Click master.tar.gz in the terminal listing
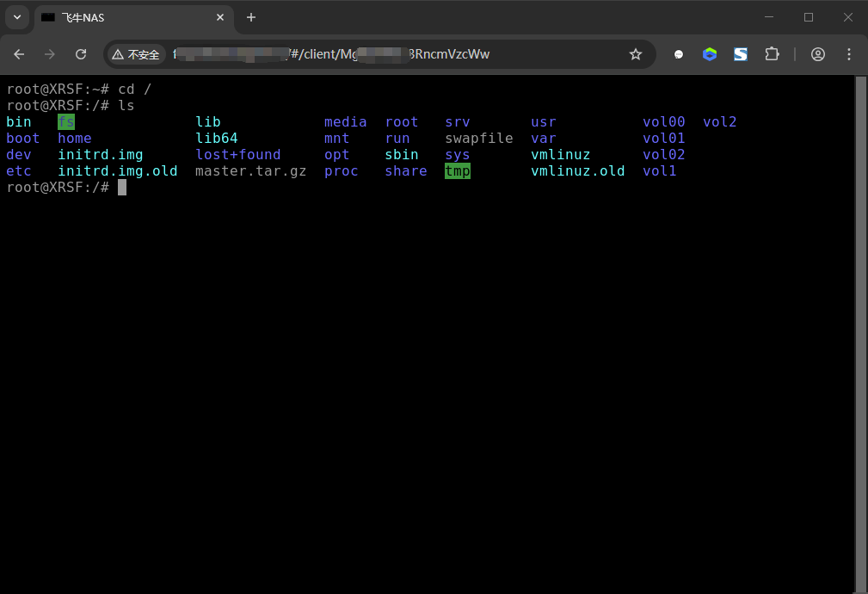The height and width of the screenshot is (594, 868). point(250,170)
